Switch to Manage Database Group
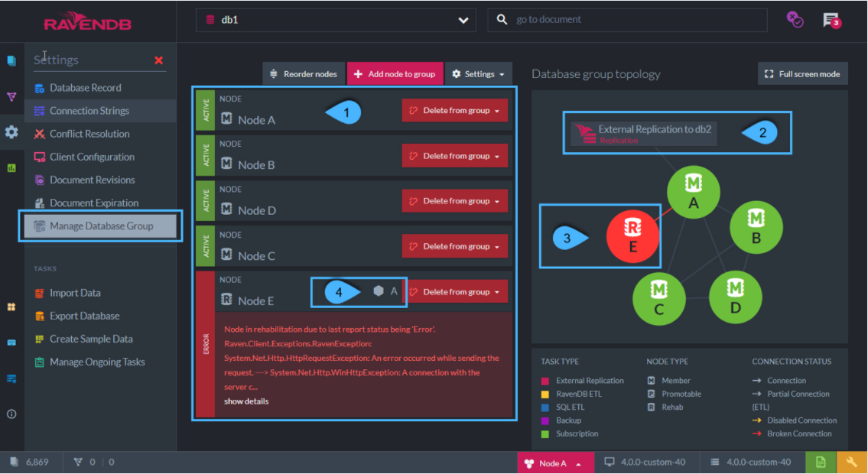 99,226
